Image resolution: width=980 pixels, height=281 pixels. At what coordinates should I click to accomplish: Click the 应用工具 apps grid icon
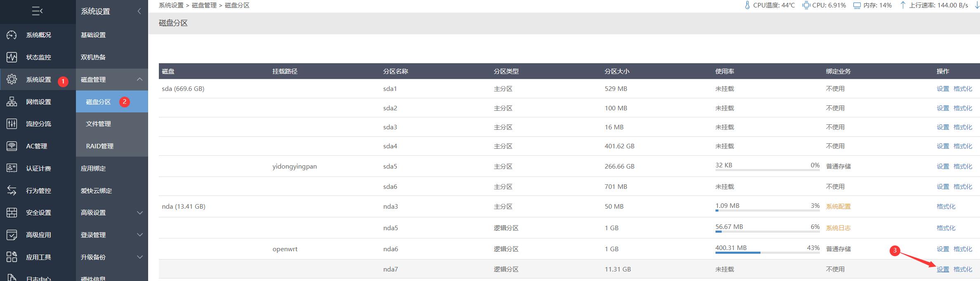12,257
